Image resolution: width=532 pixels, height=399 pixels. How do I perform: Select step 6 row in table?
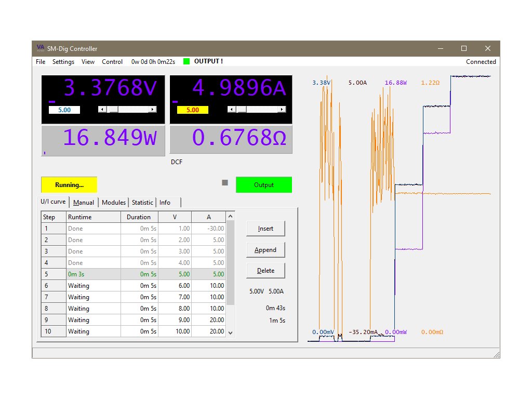coord(135,286)
